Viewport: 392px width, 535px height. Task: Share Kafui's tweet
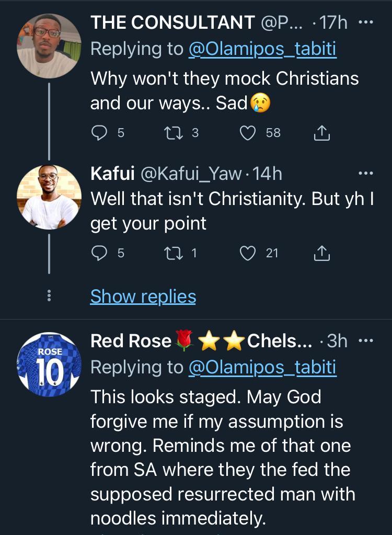[x=321, y=254]
